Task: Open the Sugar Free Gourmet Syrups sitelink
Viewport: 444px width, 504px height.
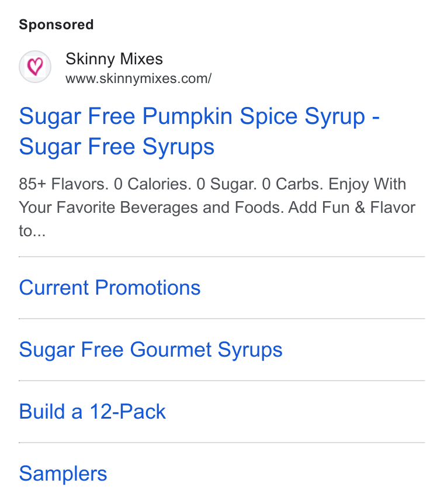Action: point(151,350)
